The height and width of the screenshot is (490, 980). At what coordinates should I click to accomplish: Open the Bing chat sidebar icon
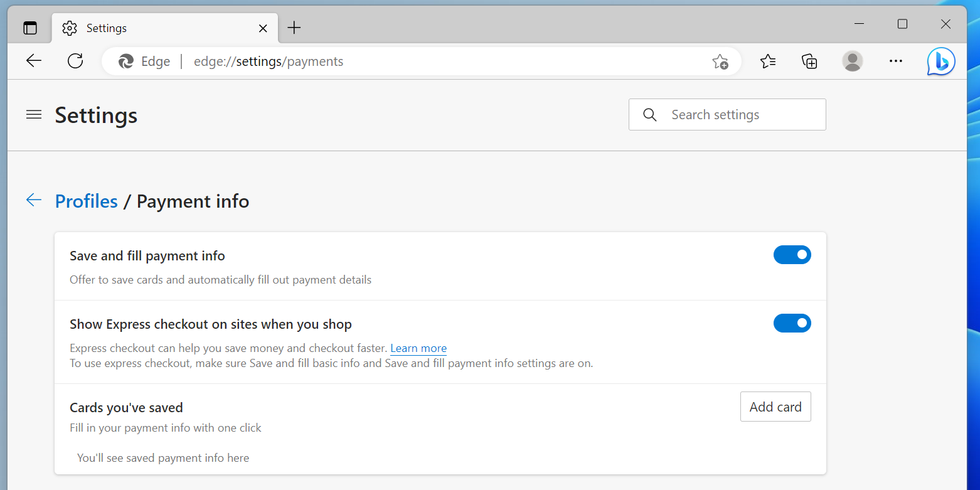(x=941, y=61)
